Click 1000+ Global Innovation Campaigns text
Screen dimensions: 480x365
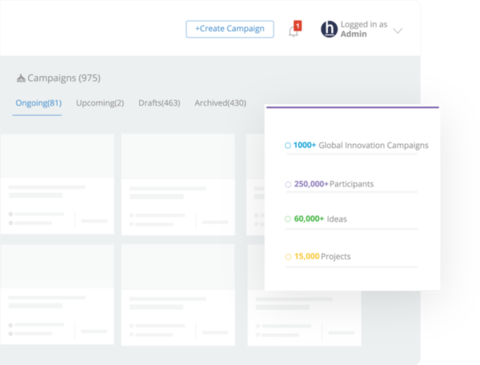tap(361, 145)
